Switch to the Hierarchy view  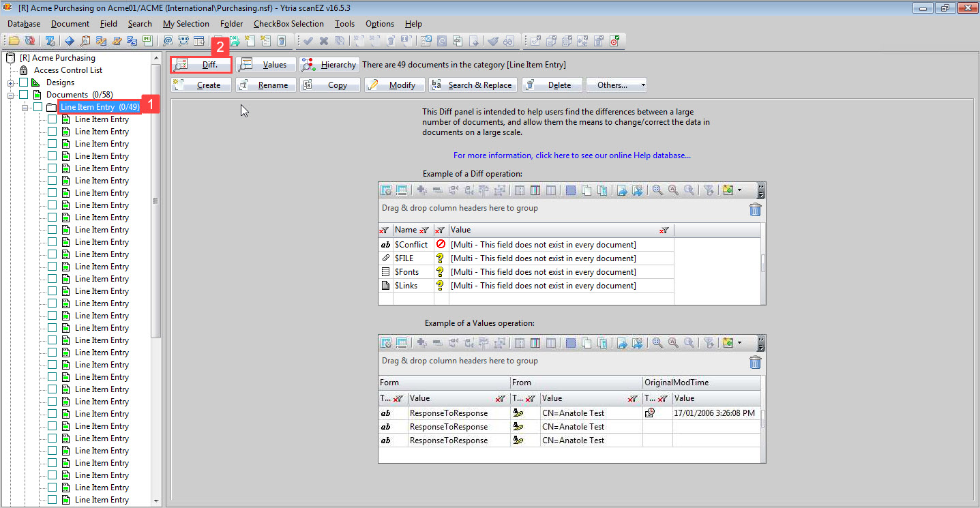point(329,64)
